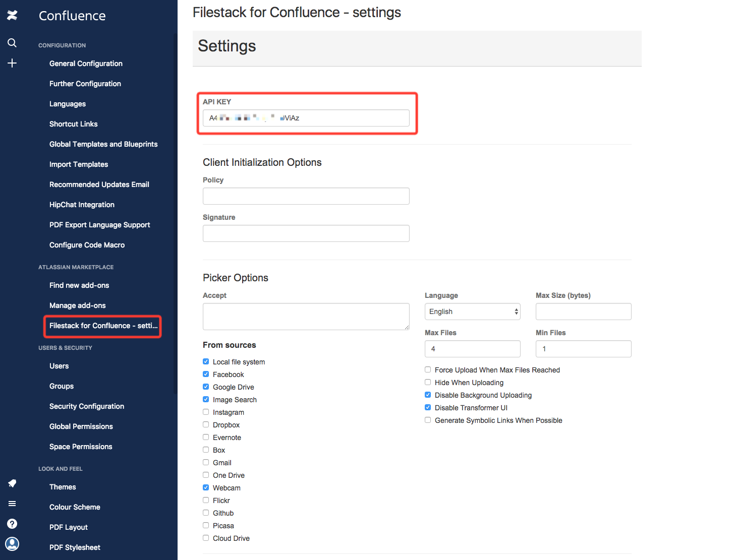Toggle the Image Search checkbox
Viewport: 734px width, 560px height.
point(206,399)
